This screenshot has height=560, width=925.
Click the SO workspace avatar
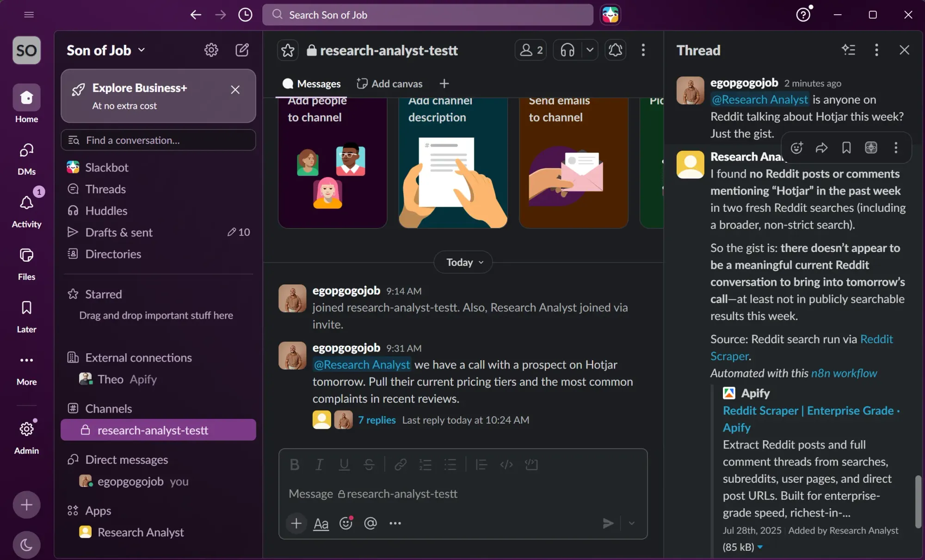tap(26, 50)
